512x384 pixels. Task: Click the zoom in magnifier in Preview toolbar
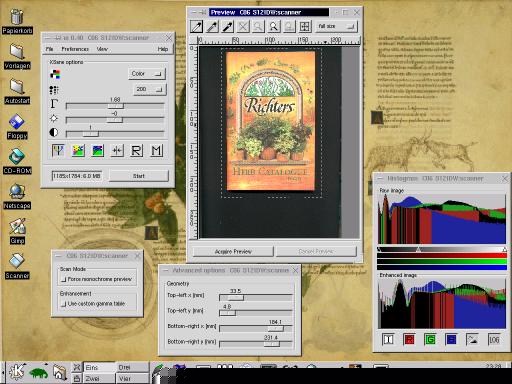[x=274, y=26]
